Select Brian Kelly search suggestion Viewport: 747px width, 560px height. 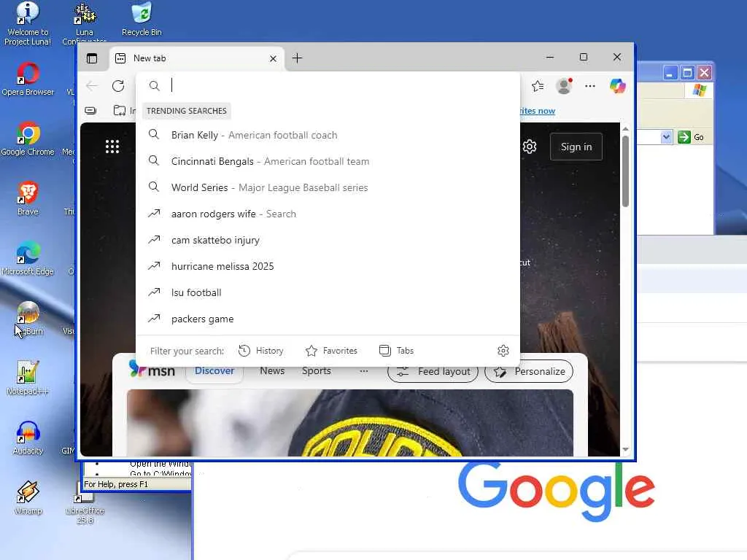pyautogui.click(x=328, y=135)
